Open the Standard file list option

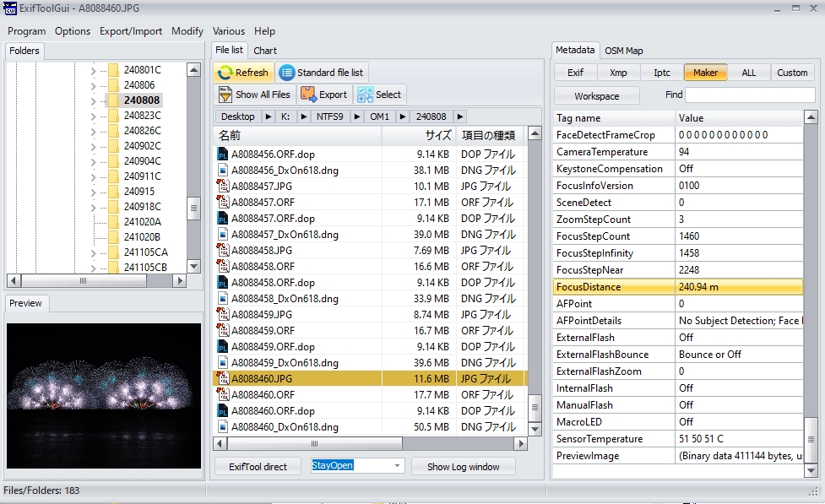[x=322, y=73]
